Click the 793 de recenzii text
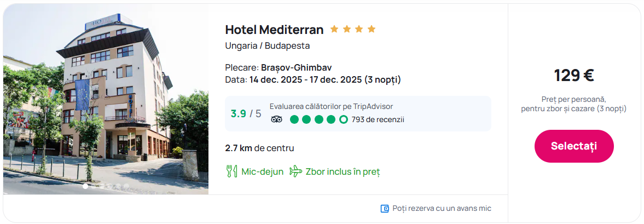This screenshot has width=644, height=224. click(378, 119)
